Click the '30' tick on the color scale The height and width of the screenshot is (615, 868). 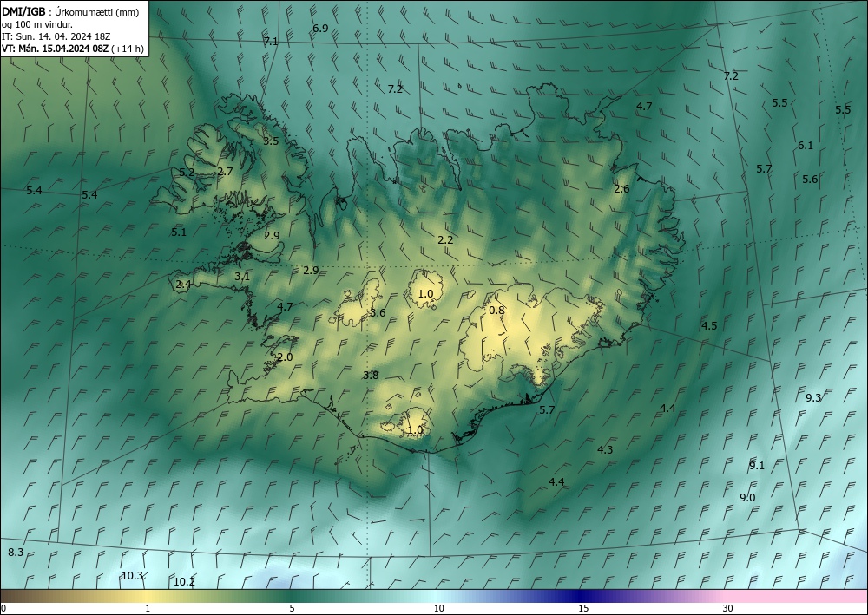tap(728, 608)
